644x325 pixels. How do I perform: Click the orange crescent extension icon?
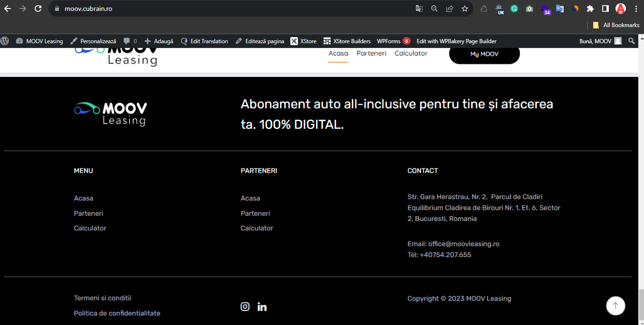pyautogui.click(x=576, y=9)
